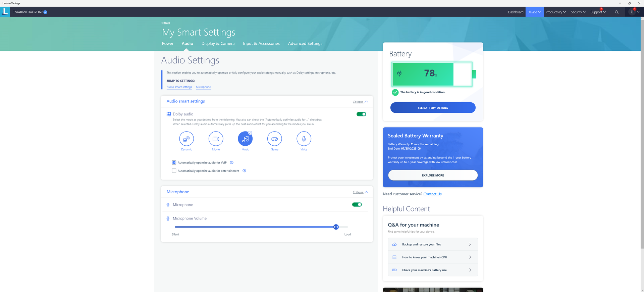Switch to the Input & Accessories tab
The image size is (644, 292).
pos(261,44)
